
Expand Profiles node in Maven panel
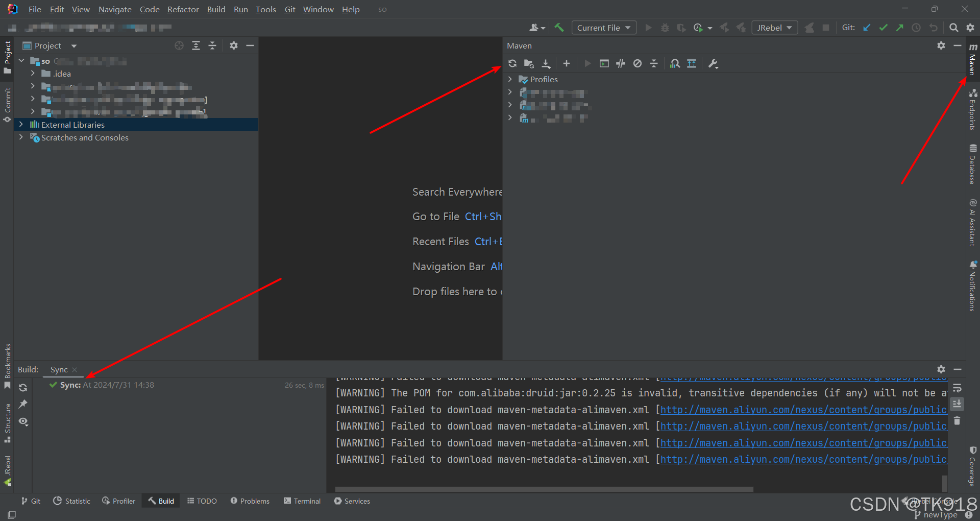[x=510, y=79]
